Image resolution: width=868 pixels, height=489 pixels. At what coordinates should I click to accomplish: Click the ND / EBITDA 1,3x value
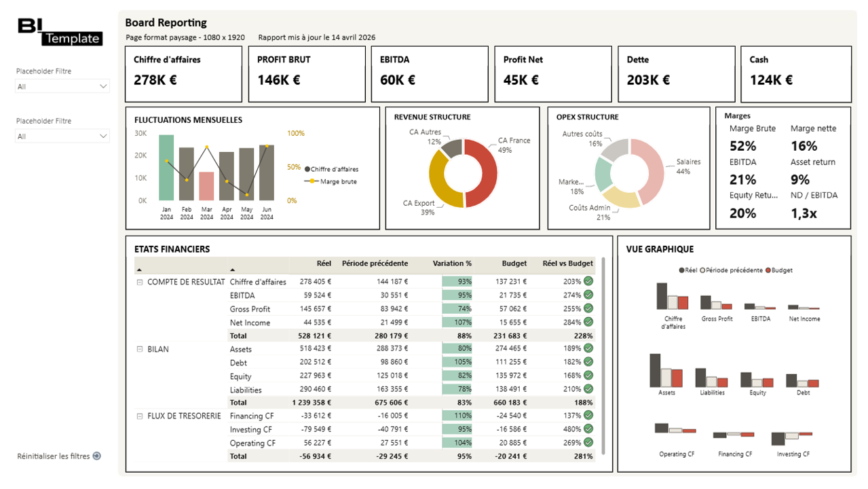click(x=804, y=213)
